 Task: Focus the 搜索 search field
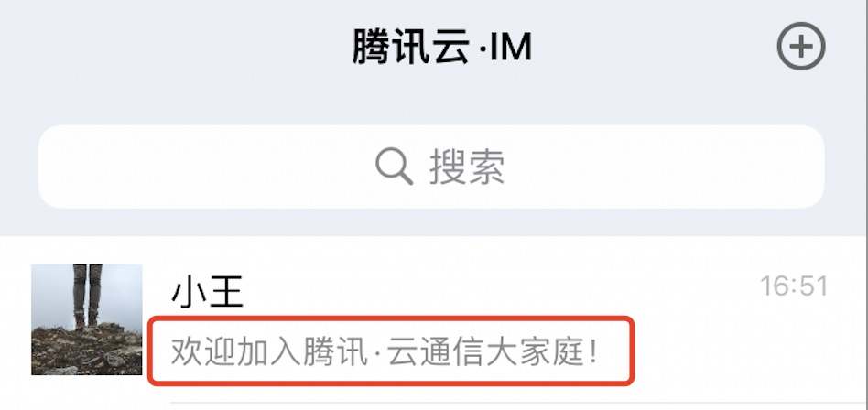point(431,167)
